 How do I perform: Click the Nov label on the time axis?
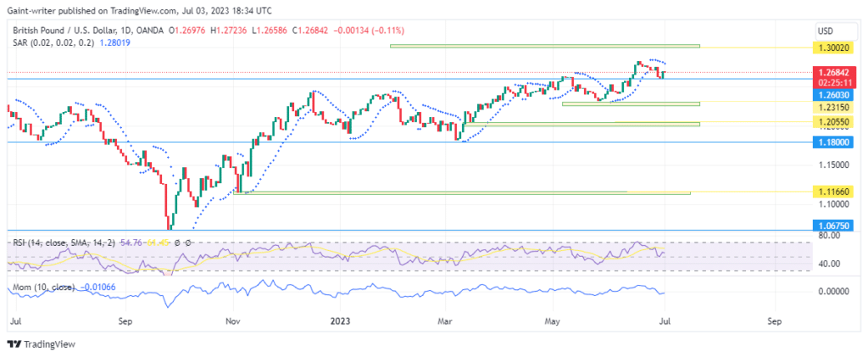pos(233,321)
